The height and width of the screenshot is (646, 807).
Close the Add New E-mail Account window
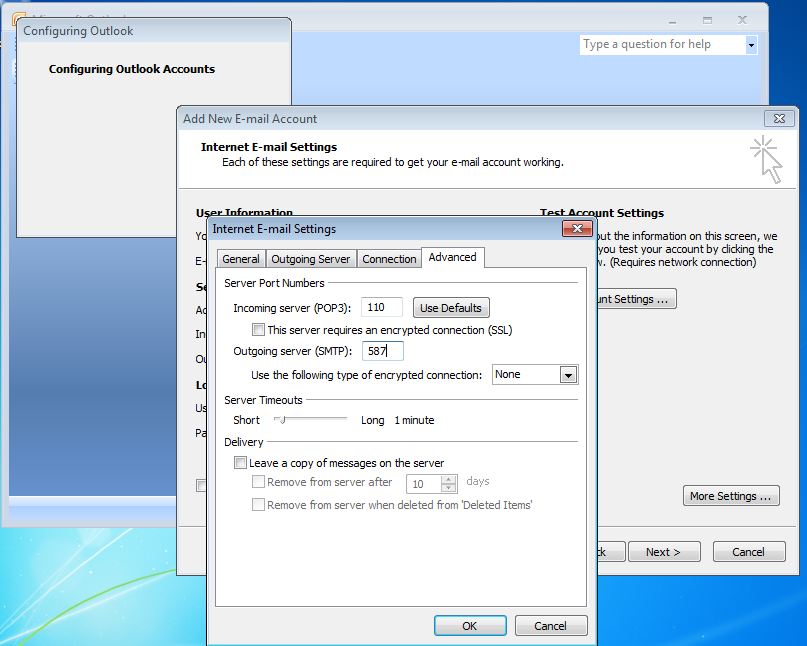click(779, 118)
